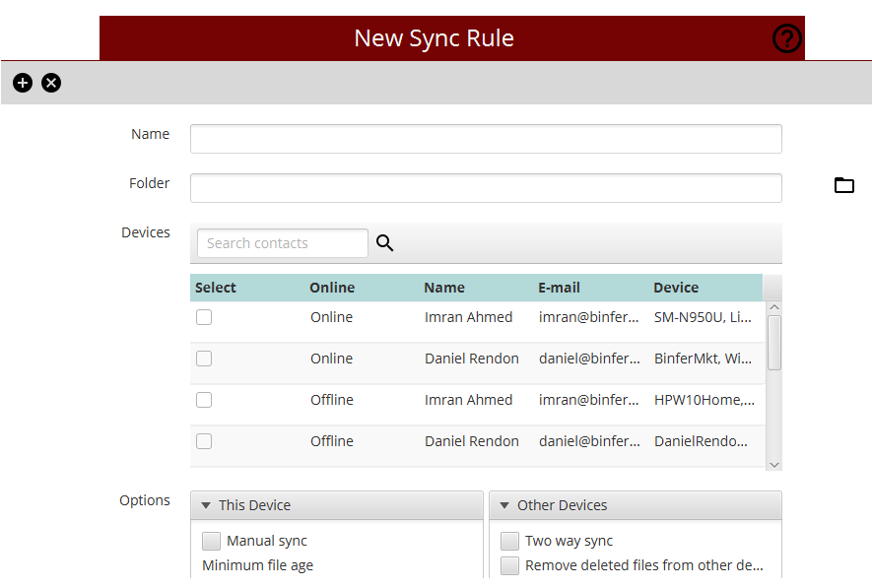This screenshot has width=872, height=588.
Task: Click into the Name input field
Action: (486, 139)
